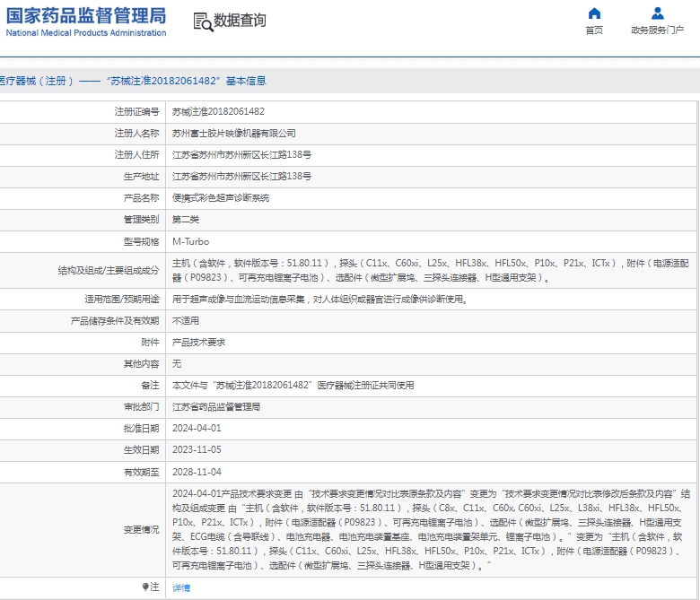Image resolution: width=700 pixels, height=600 pixels.
Task: Click the 产品名称 row label
Action: pos(141,197)
